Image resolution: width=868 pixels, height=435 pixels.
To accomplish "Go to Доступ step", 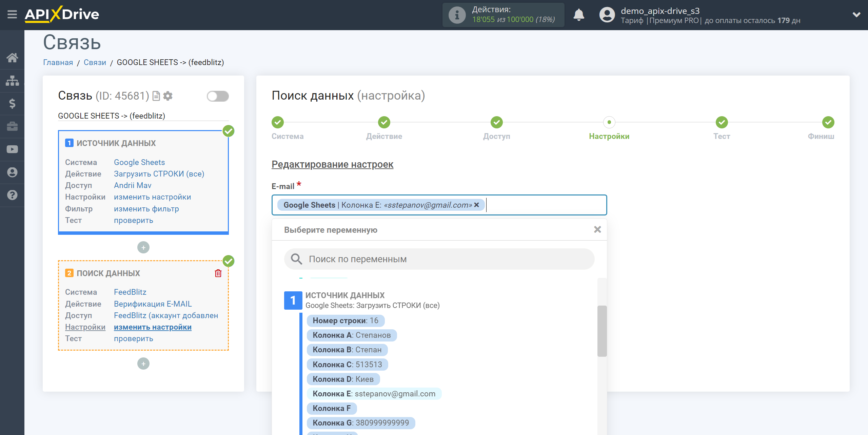I will pyautogui.click(x=497, y=122).
